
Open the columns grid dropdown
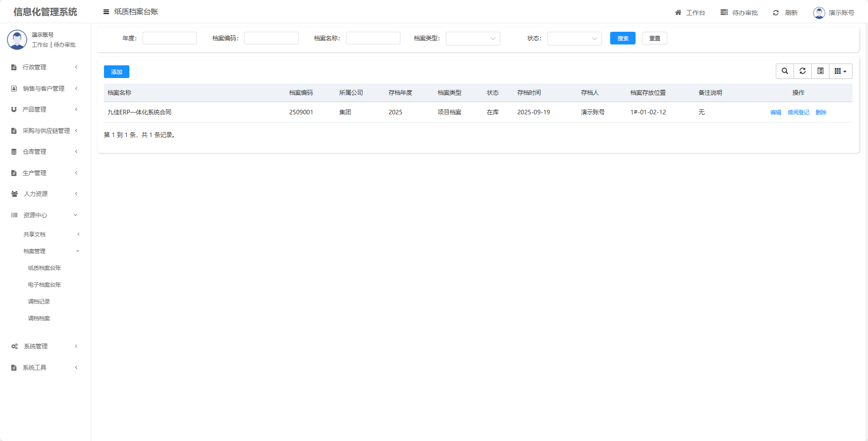point(840,71)
